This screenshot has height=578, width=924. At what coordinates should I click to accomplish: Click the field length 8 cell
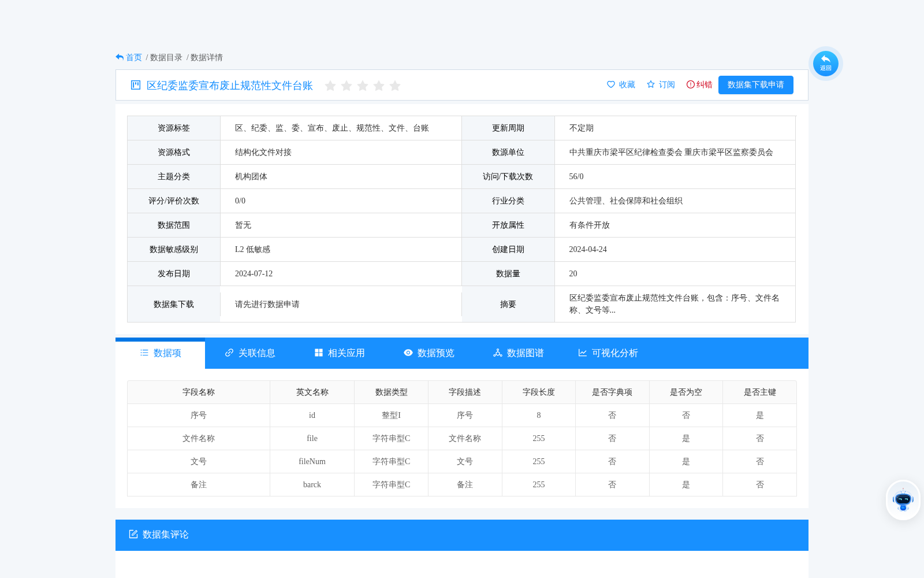(x=539, y=416)
